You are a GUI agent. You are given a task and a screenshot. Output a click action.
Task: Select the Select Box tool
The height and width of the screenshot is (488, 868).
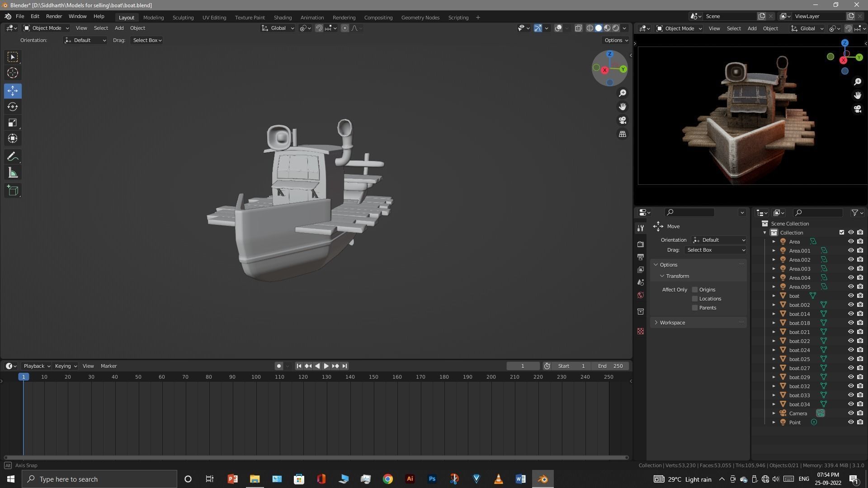(13, 57)
